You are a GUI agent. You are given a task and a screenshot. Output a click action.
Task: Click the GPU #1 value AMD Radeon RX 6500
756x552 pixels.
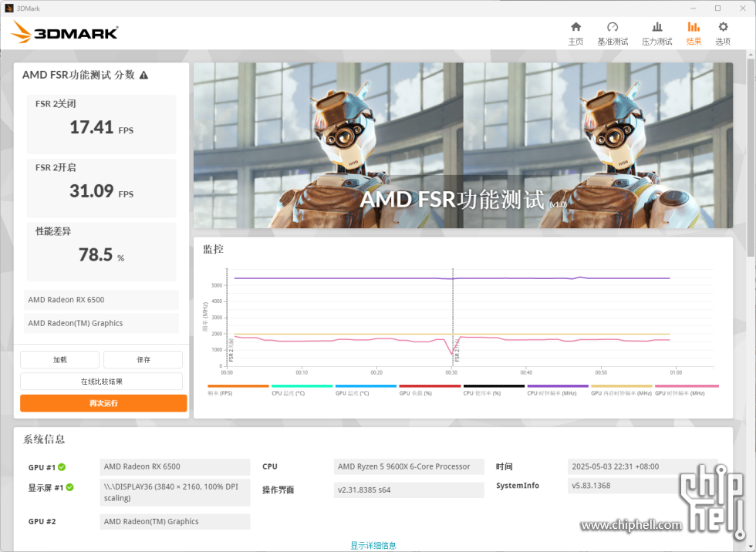175,466
